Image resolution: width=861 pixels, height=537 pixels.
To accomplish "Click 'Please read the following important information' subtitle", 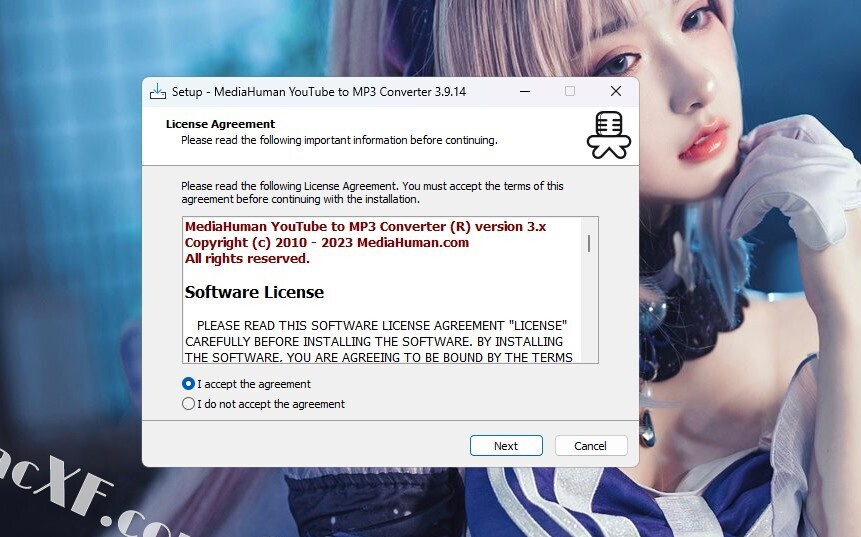I will (339, 140).
